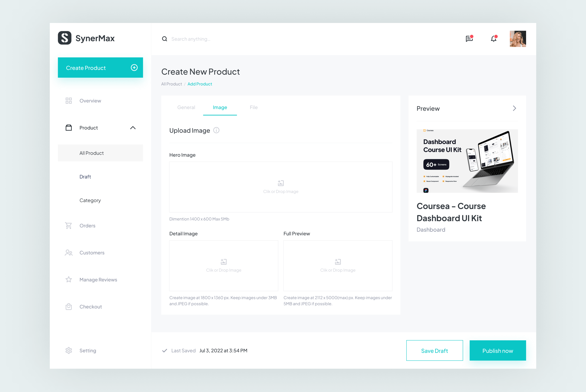Select All Product in sidebar
Viewport: 586px width, 392px height.
coord(92,153)
